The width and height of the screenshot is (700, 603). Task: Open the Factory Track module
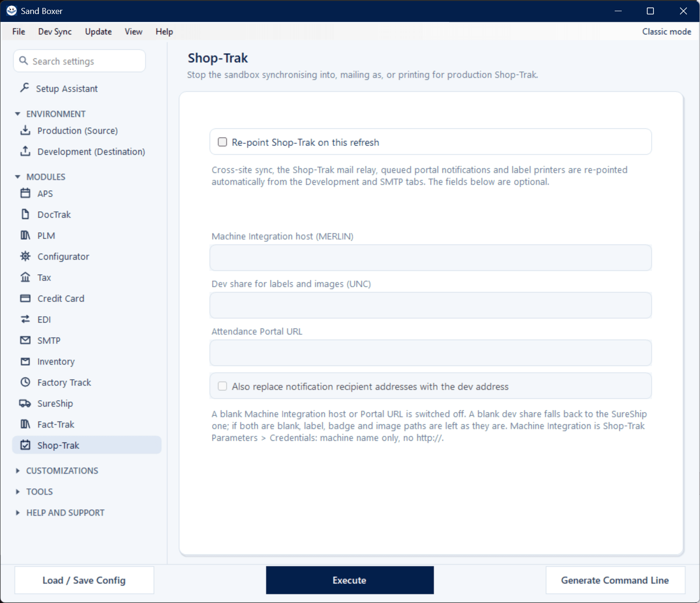(x=64, y=382)
